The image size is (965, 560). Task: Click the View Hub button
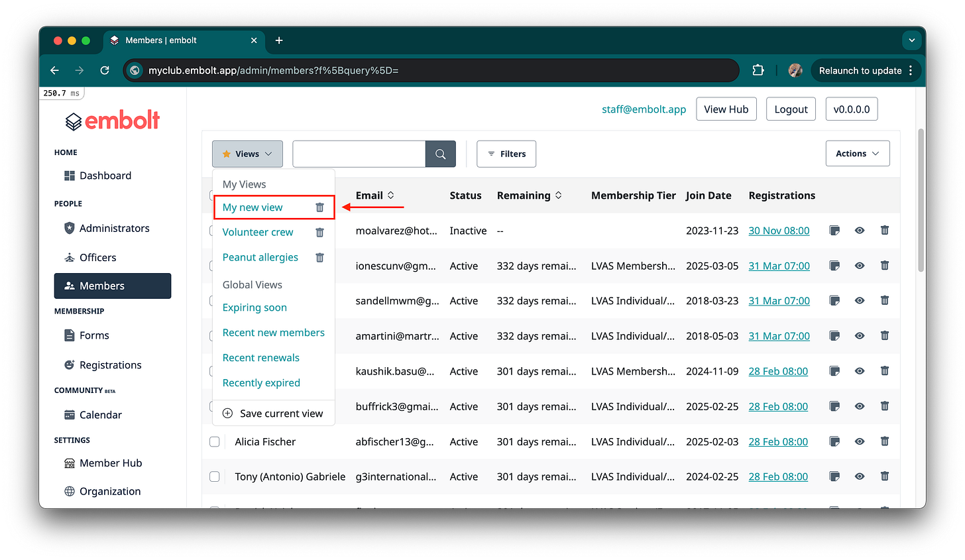726,109
